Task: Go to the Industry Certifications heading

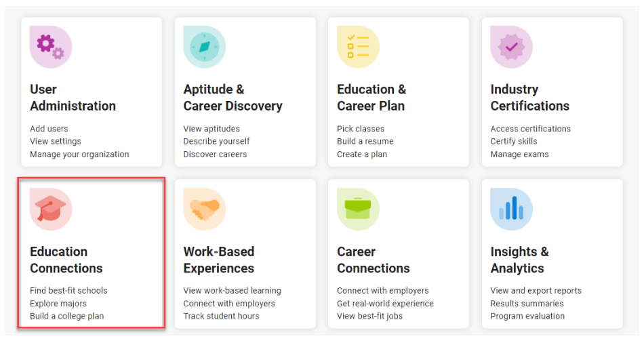Action: click(x=529, y=98)
